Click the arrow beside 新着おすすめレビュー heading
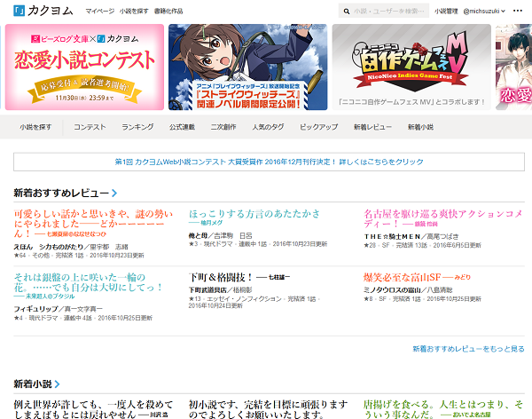 click(114, 193)
